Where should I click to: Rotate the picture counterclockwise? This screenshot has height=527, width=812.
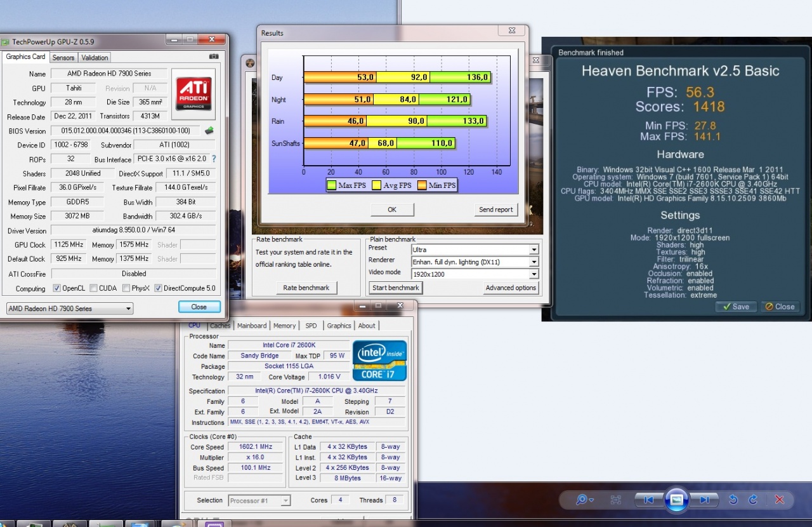click(x=733, y=500)
